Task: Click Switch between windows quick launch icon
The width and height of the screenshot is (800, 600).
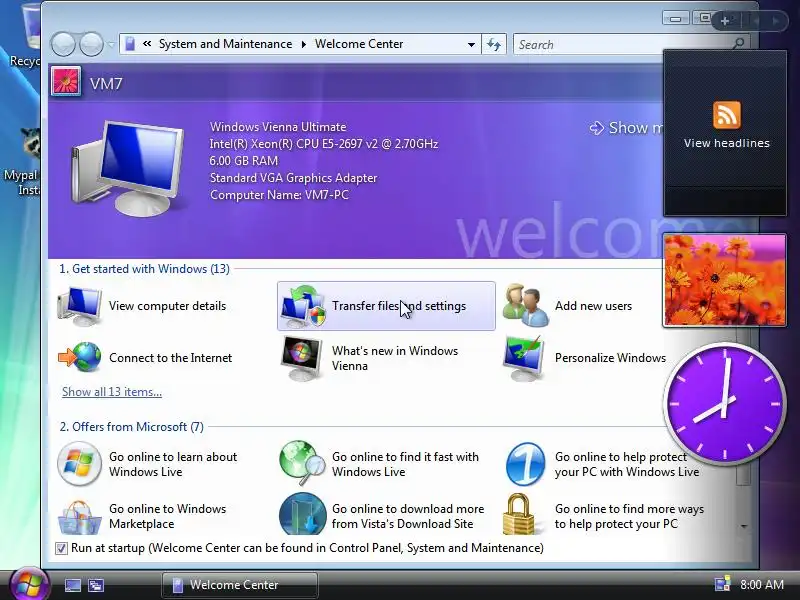Action: click(x=95, y=585)
